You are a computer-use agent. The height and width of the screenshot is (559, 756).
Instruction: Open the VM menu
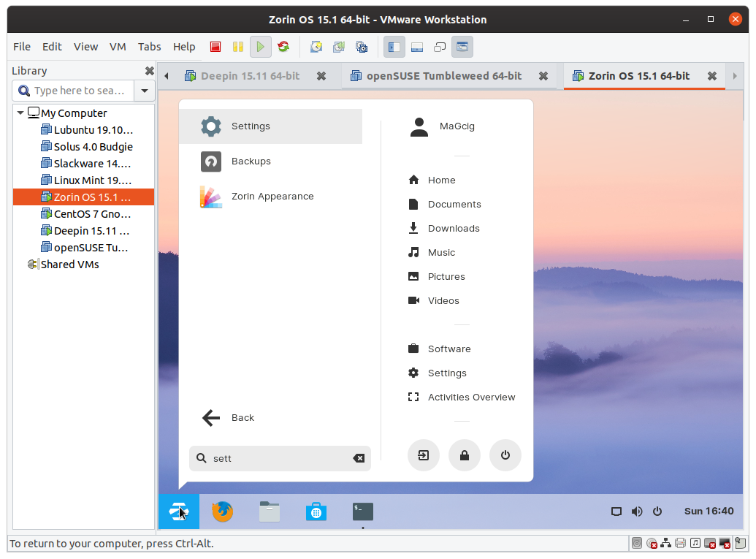[x=118, y=47]
